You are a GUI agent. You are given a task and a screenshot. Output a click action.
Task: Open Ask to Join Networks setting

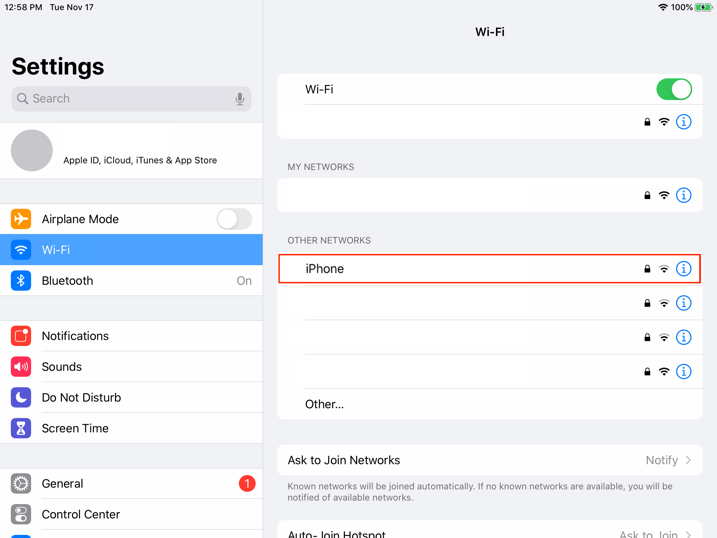(x=489, y=460)
